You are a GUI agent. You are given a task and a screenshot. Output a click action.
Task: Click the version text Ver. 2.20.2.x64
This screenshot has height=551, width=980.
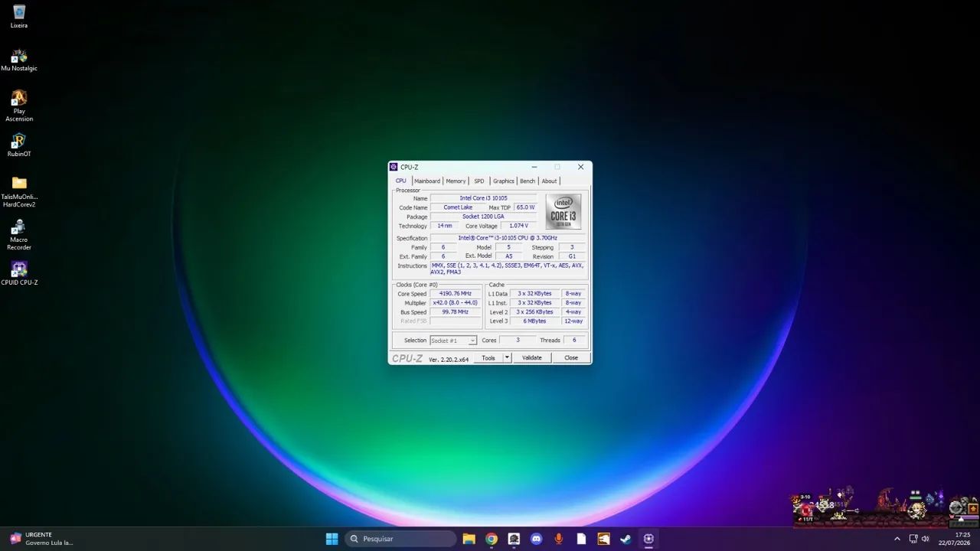[449, 359]
